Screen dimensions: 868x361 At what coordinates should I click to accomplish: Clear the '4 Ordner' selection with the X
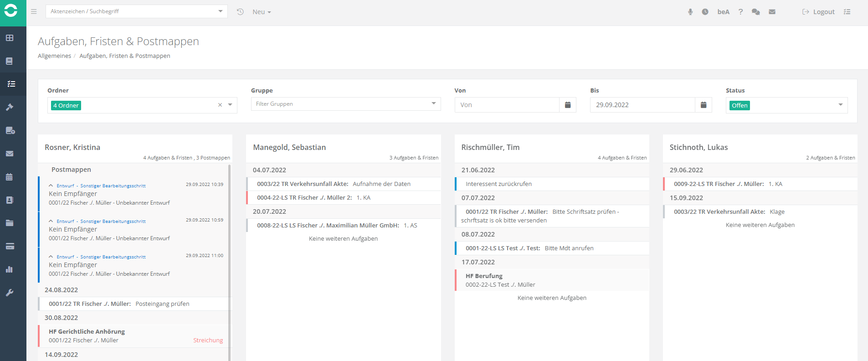tap(220, 105)
